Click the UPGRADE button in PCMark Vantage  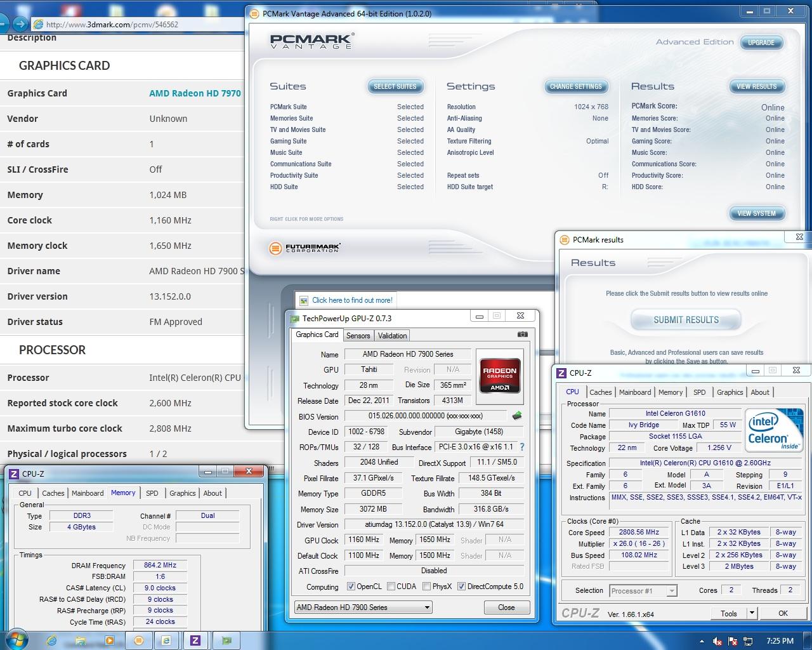761,43
